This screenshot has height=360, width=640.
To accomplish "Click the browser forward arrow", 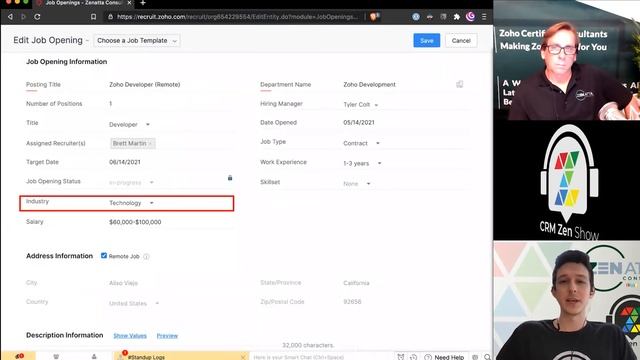I will pos(23,17).
